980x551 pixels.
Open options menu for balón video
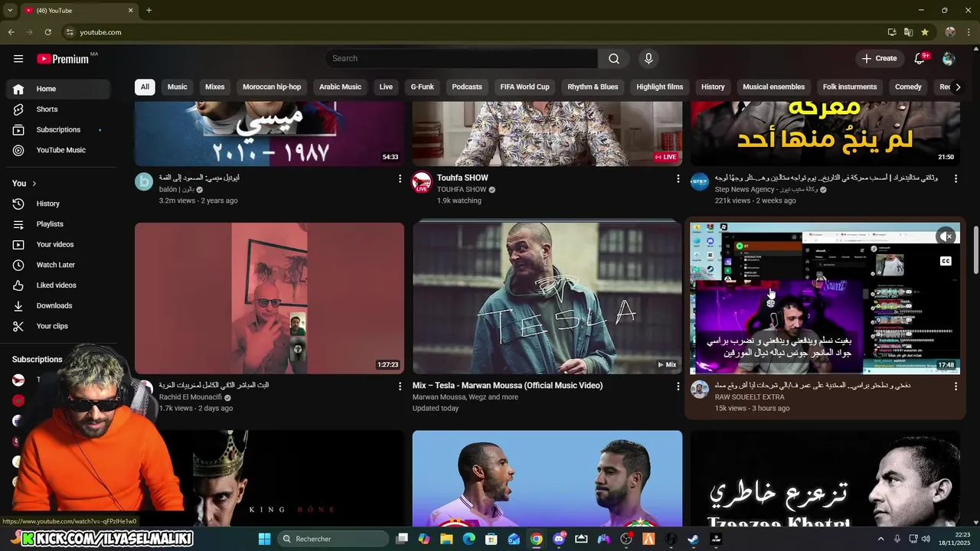pos(400,178)
